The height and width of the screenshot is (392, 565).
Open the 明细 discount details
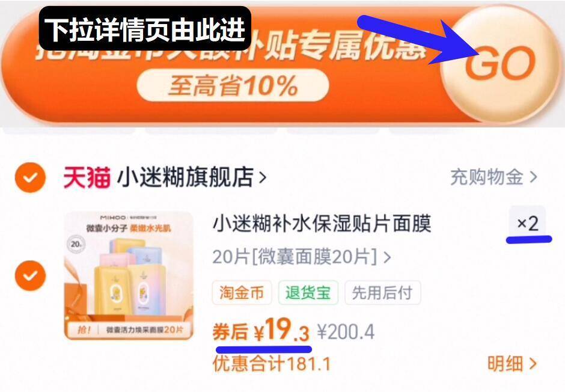pos(512,364)
